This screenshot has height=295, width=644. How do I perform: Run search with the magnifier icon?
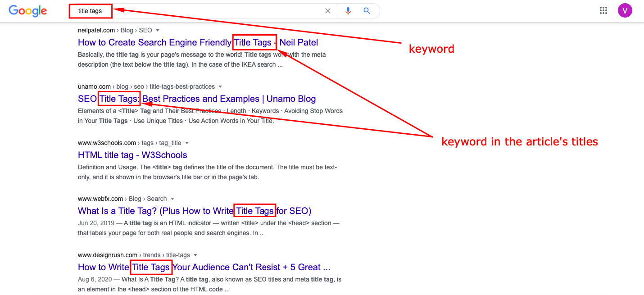pyautogui.click(x=367, y=11)
